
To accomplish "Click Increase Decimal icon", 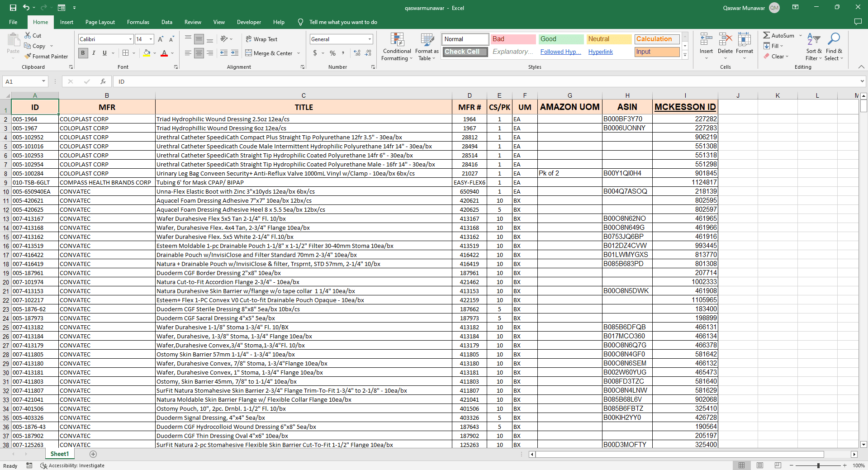I will coord(357,53).
